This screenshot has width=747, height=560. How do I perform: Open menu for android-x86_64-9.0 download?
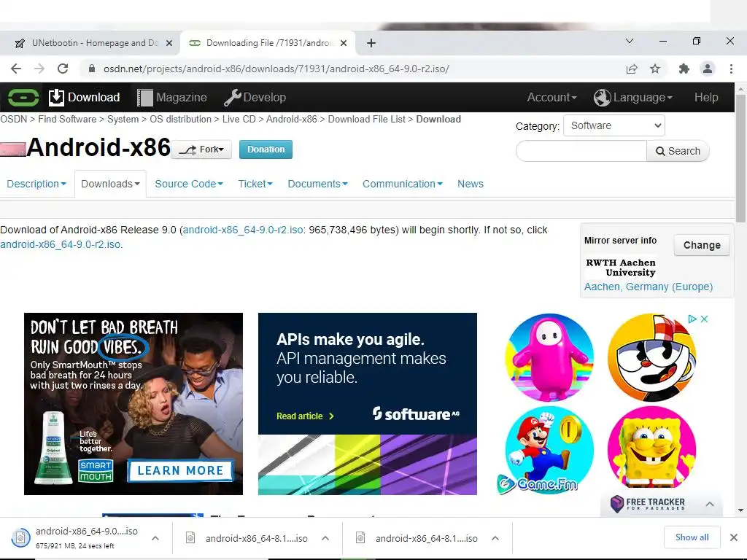click(155, 538)
